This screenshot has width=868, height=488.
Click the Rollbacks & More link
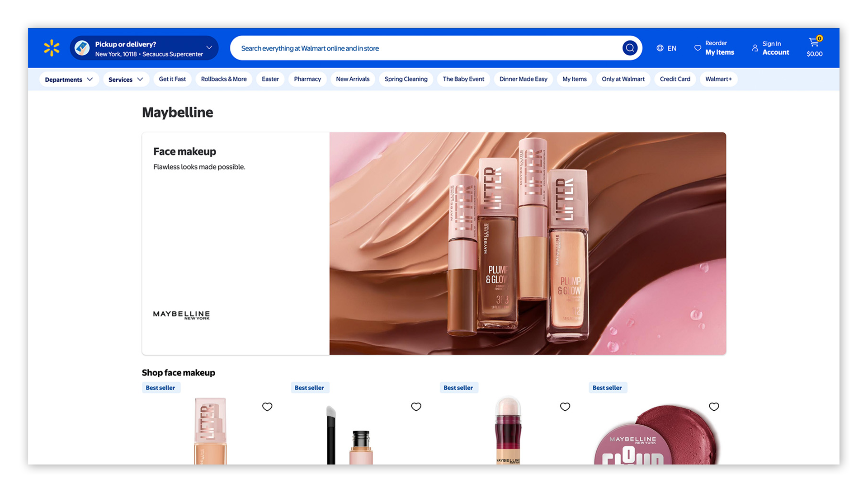[x=224, y=79]
